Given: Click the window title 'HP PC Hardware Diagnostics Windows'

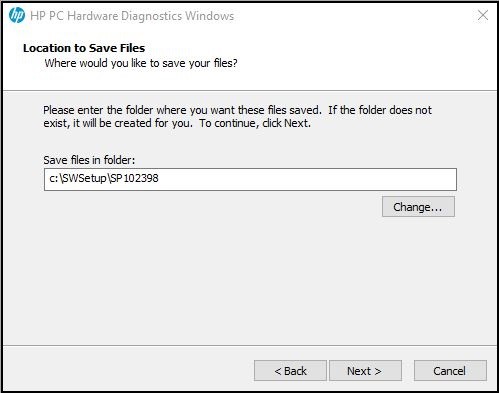Looking at the screenshot, I should pyautogui.click(x=132, y=16).
